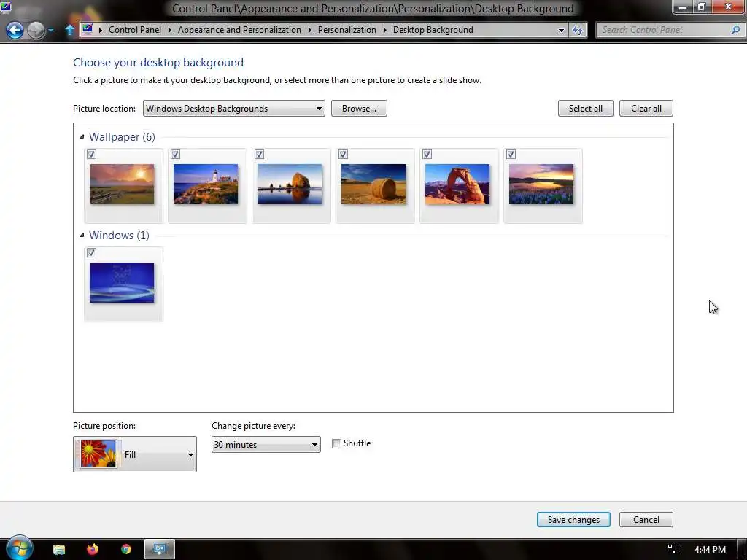Open the Picture location dropdown
The height and width of the screenshot is (560, 747).
234,109
